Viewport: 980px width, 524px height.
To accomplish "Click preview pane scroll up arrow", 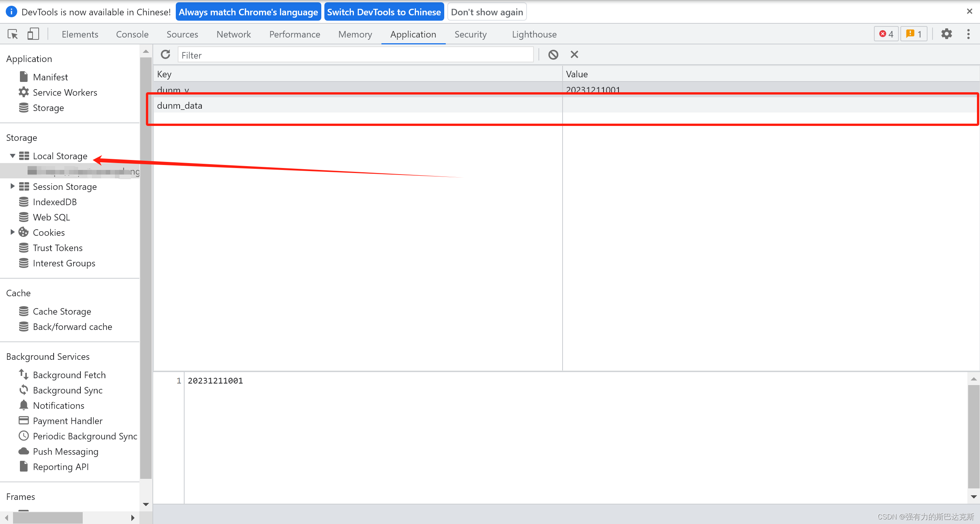I will point(973,379).
